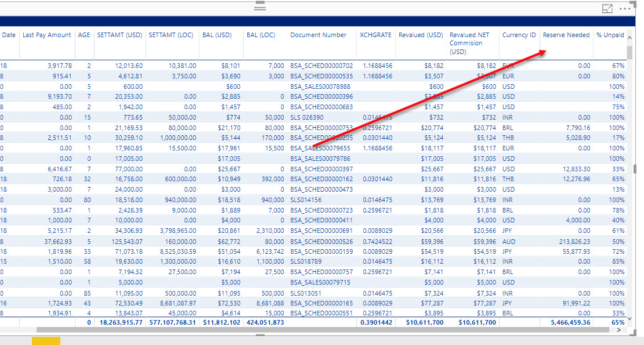The image size is (644, 345).
Task: Click Reserve Needed total 5,466,459.36
Action: click(570, 322)
